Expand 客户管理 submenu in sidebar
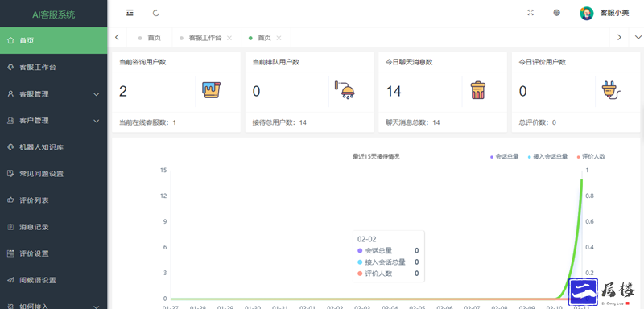Image resolution: width=644 pixels, height=309 pixels. pos(53,121)
